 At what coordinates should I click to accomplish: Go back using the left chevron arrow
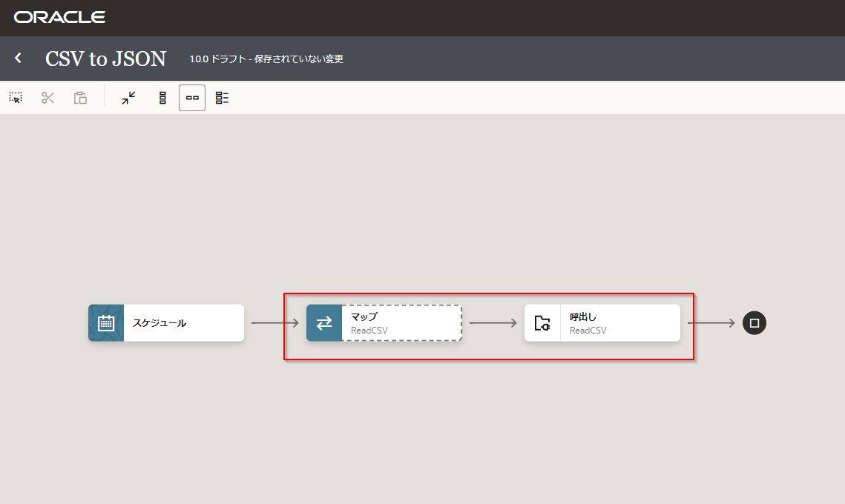pyautogui.click(x=19, y=59)
